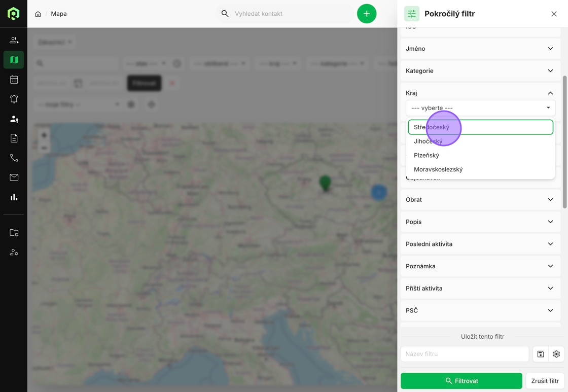The image size is (568, 392).
Task: Expand the Obrat filter section
Action: [480, 200]
